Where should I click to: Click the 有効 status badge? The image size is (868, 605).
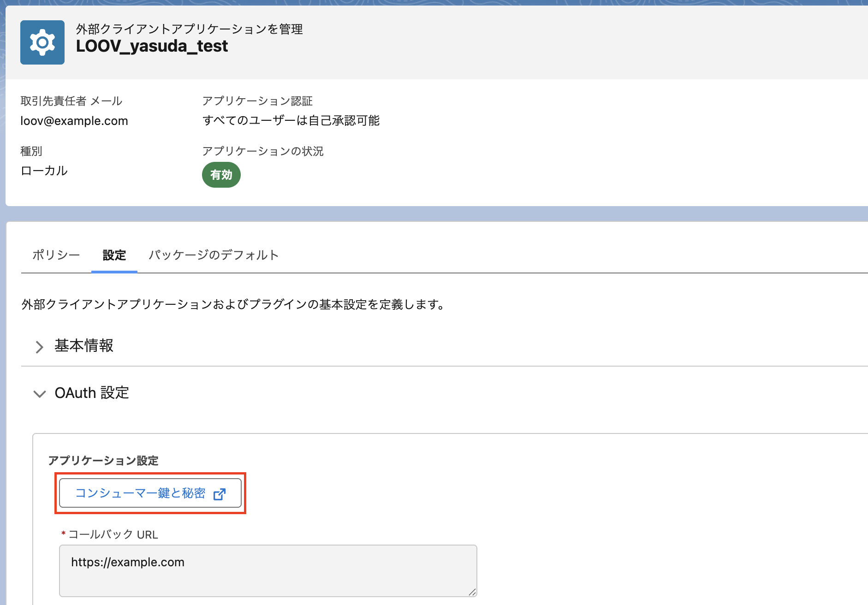[221, 175]
